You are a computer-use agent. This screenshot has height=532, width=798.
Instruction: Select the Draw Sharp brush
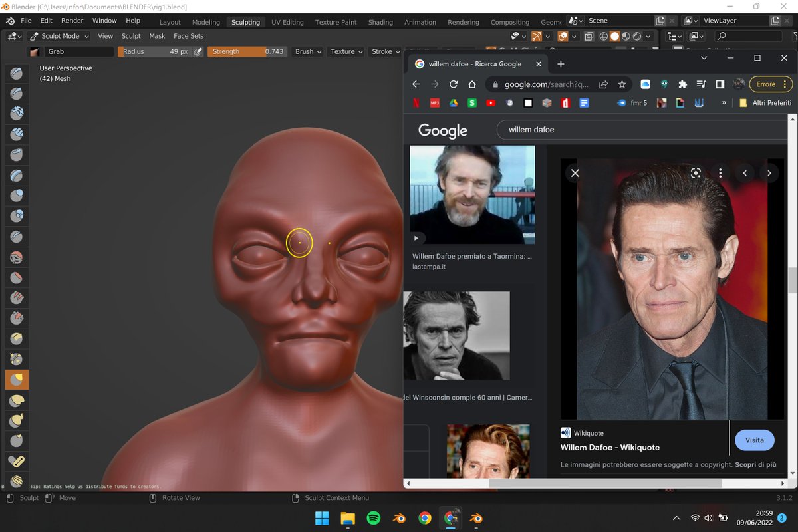click(x=17, y=94)
